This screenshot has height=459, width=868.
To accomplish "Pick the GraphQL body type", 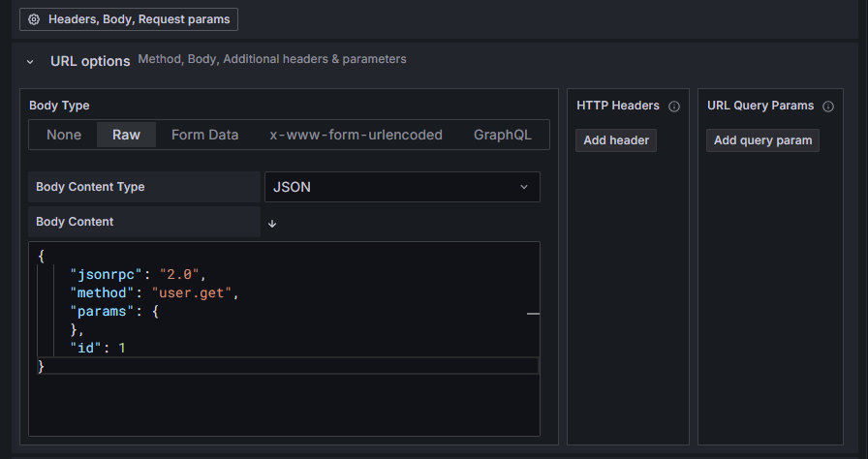I will pyautogui.click(x=502, y=135).
